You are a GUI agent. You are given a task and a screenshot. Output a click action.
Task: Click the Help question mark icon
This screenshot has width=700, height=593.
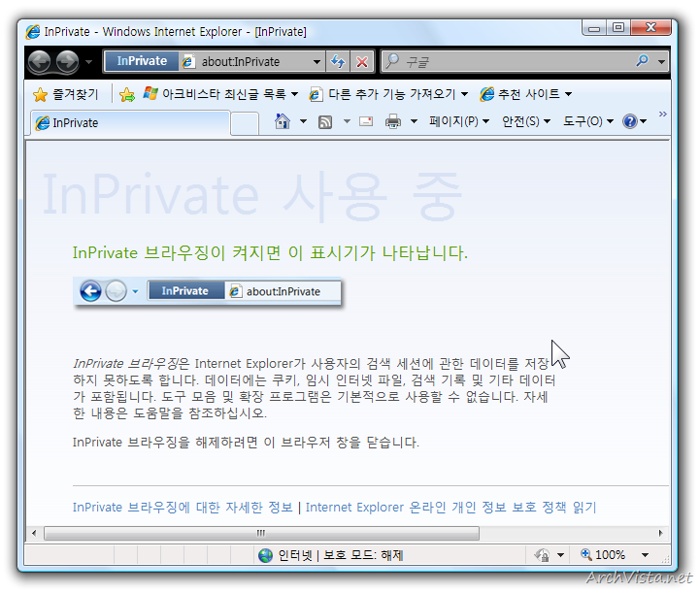click(x=630, y=121)
